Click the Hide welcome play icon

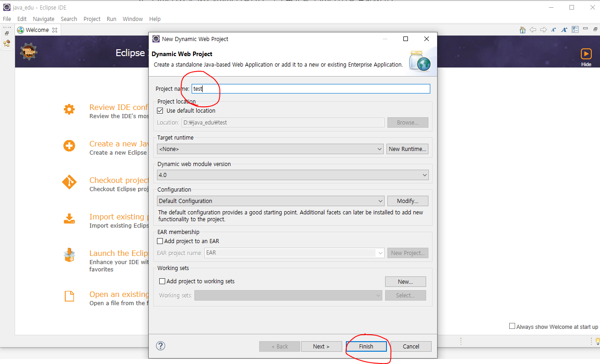coord(586,54)
